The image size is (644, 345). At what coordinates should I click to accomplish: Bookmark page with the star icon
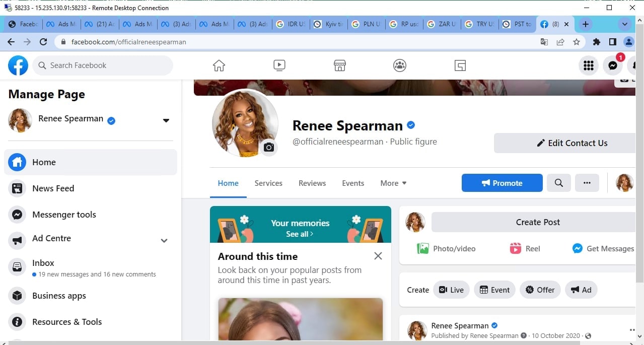point(577,42)
